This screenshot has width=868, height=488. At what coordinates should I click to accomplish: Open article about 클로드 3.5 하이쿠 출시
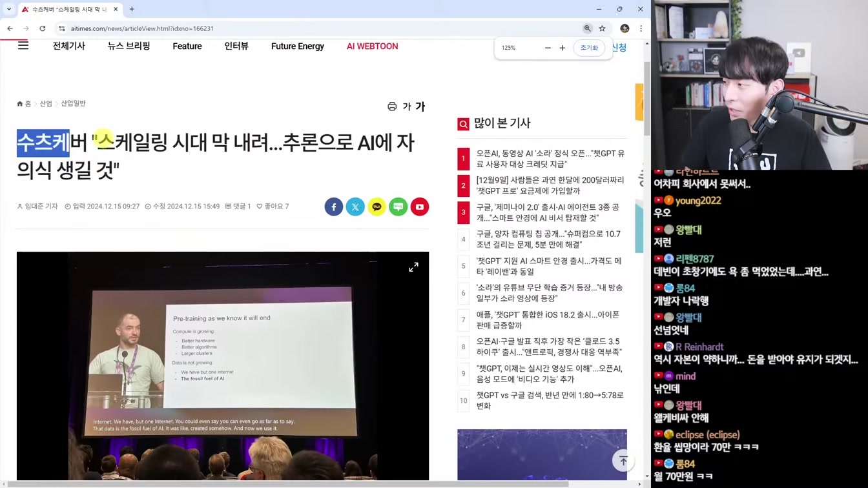[549, 347]
